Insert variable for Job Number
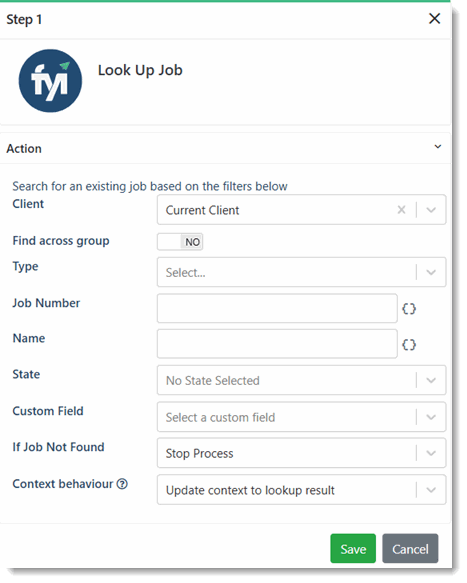Screen dimensions: 467x583 pos(409,309)
